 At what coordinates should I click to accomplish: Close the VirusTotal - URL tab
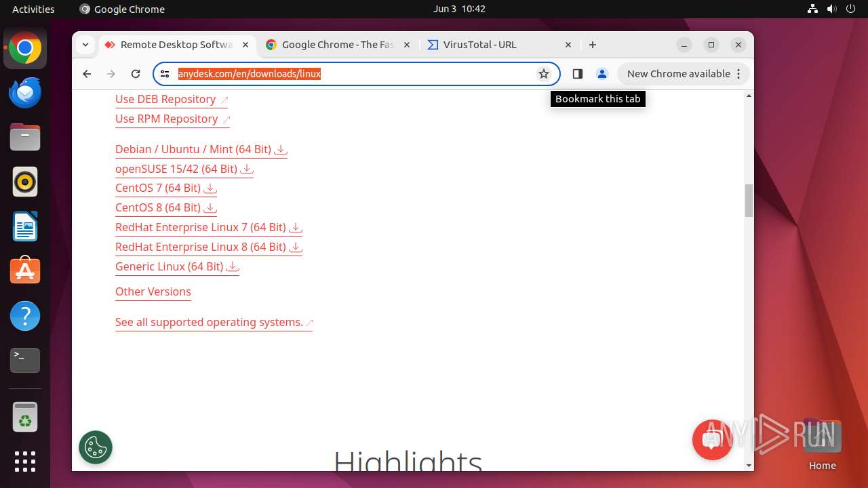[568, 45]
